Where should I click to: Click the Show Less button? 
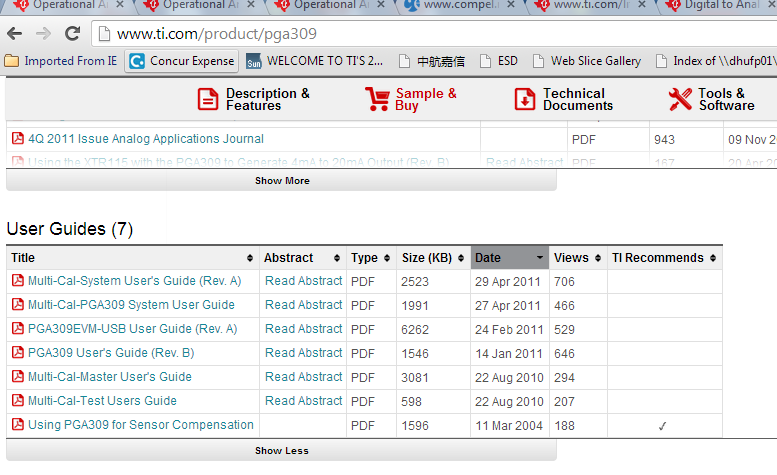click(x=281, y=451)
